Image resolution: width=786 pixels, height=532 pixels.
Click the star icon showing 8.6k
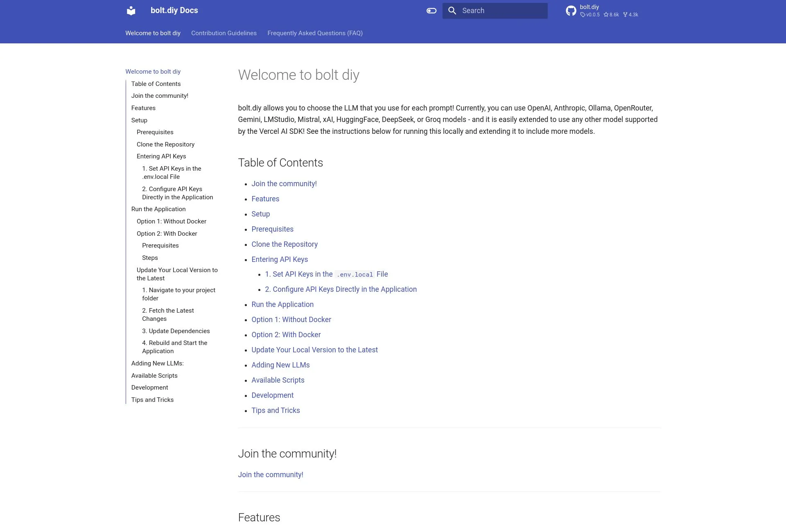[606, 14]
